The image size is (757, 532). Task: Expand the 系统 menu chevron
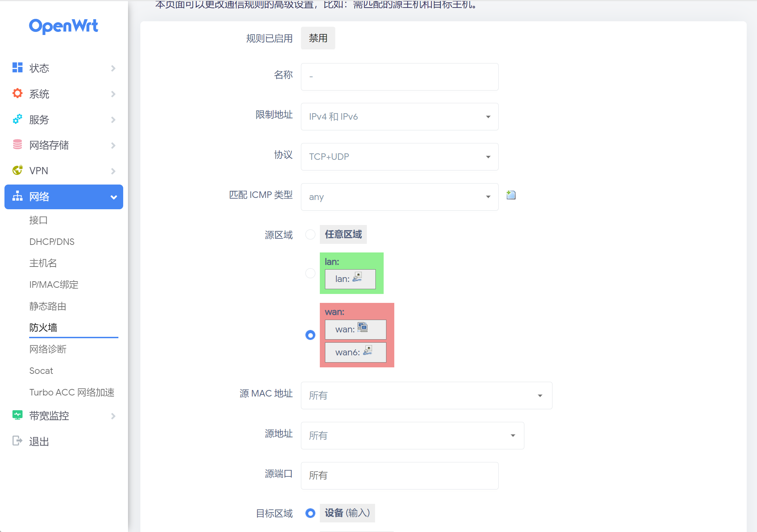(x=113, y=94)
